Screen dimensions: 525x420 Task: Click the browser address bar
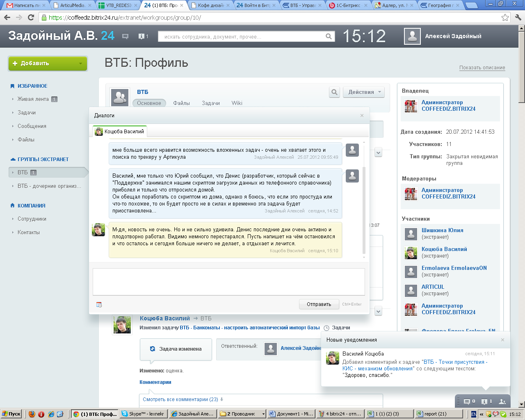click(x=270, y=18)
